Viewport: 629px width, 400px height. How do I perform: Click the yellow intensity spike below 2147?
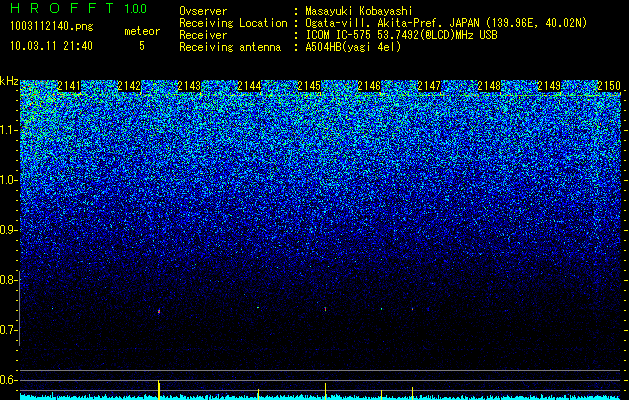click(x=412, y=393)
